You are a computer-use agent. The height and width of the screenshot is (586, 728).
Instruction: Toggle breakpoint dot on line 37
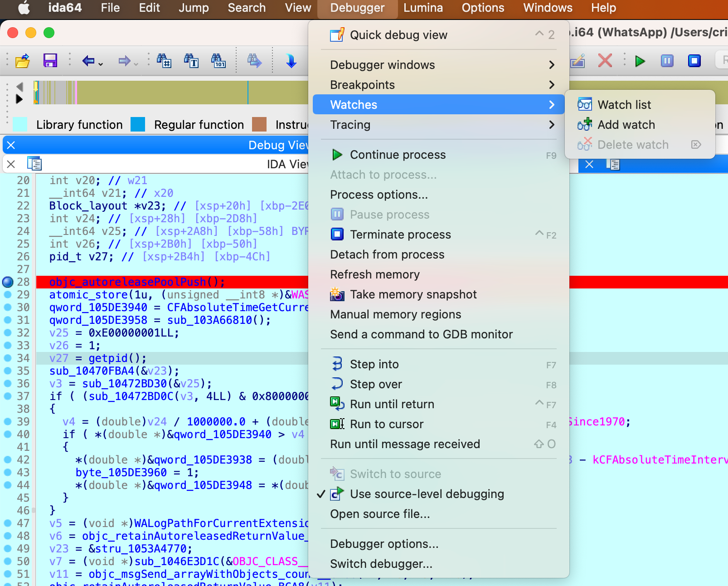(8, 396)
